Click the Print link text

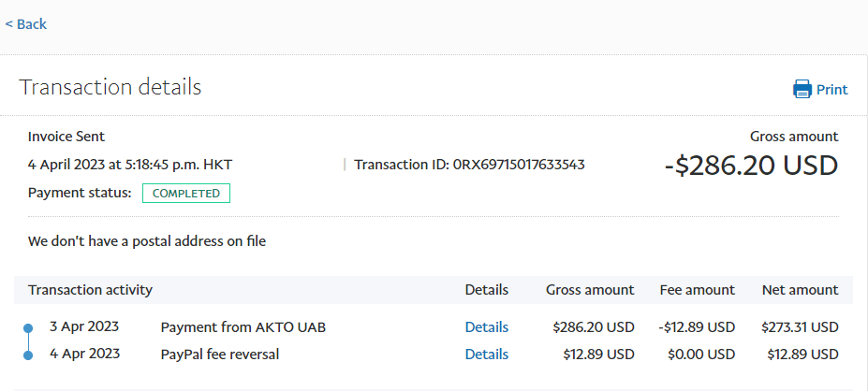831,90
